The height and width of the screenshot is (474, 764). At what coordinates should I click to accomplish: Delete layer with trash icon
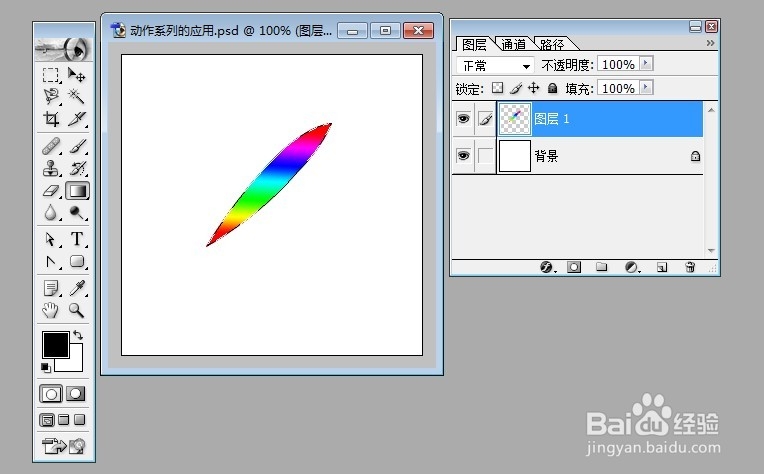pos(690,267)
